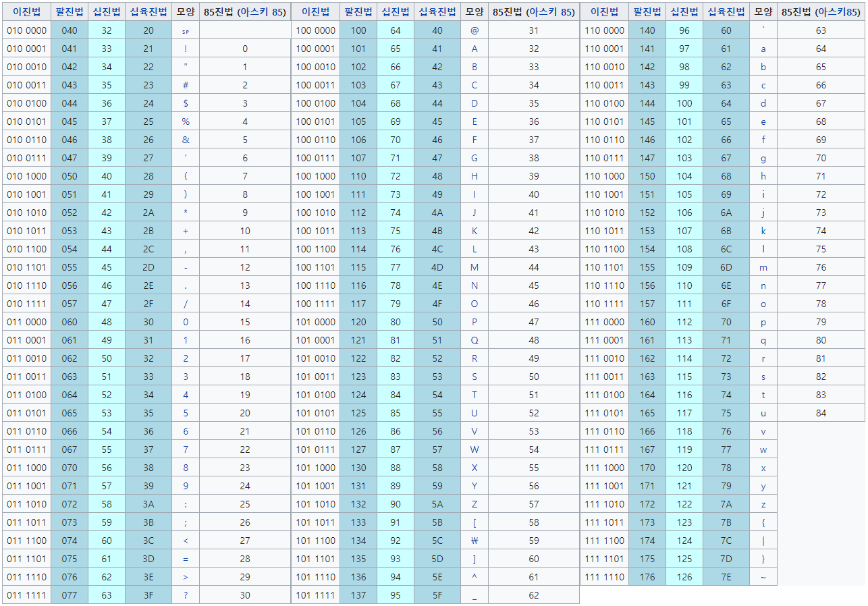Click the { character link in row 111 1011
This screenshot has width=868, height=606.
point(763,522)
